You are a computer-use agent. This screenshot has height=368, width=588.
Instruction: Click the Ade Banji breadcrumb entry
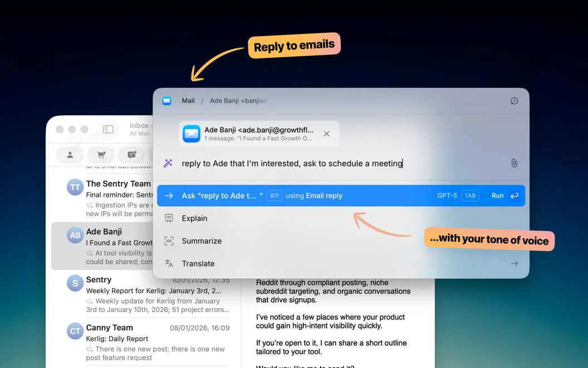coord(238,100)
